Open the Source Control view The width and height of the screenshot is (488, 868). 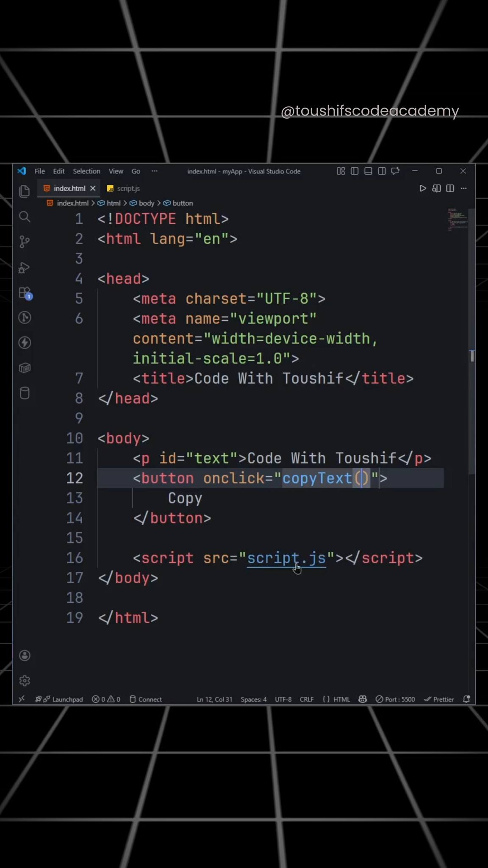coord(25,242)
